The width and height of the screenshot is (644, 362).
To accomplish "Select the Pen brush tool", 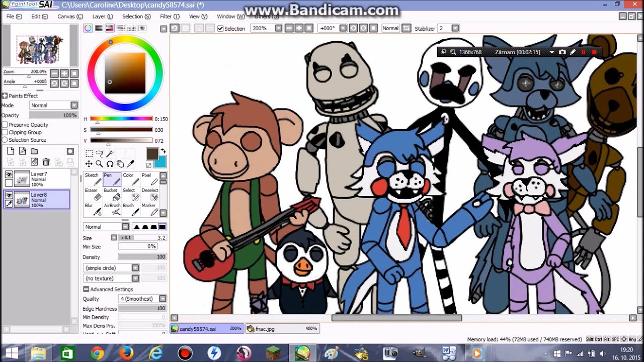I will 112,179.
